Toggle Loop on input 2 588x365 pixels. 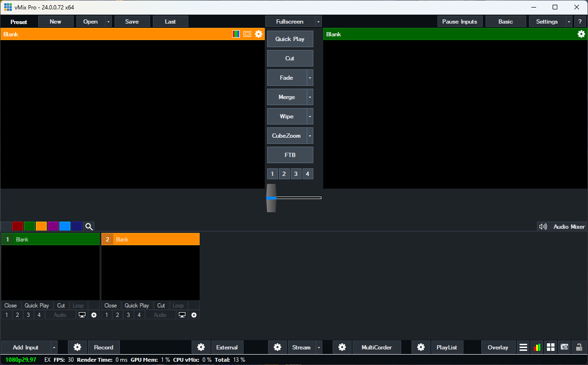point(178,306)
